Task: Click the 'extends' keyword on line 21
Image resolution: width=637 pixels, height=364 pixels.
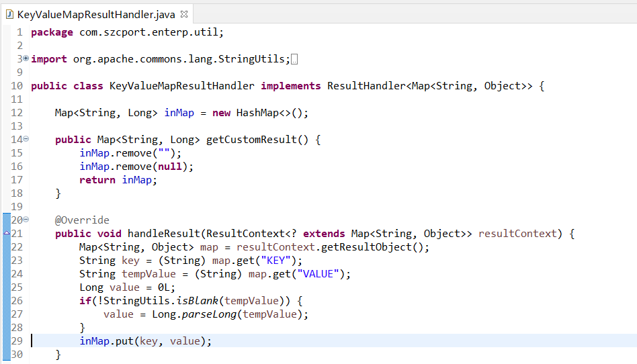Action: pyautogui.click(x=324, y=234)
